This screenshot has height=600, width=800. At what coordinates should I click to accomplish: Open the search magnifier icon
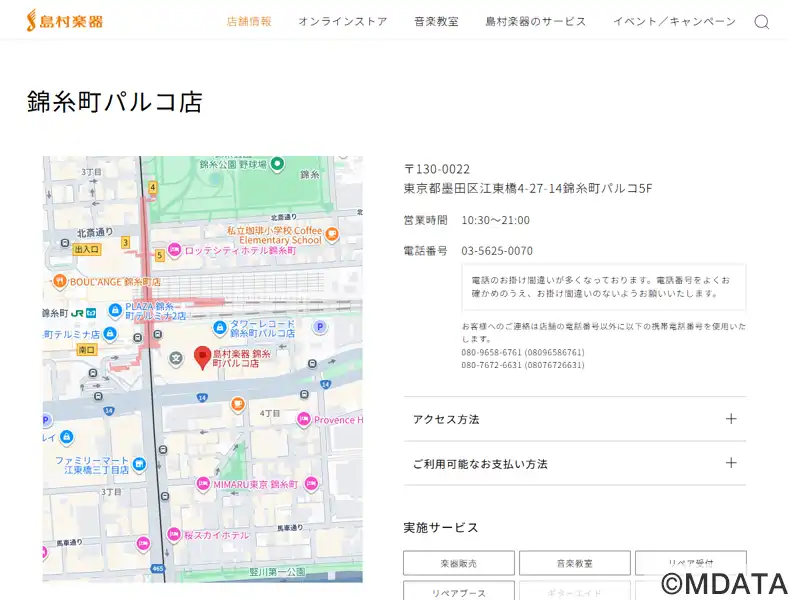(762, 22)
